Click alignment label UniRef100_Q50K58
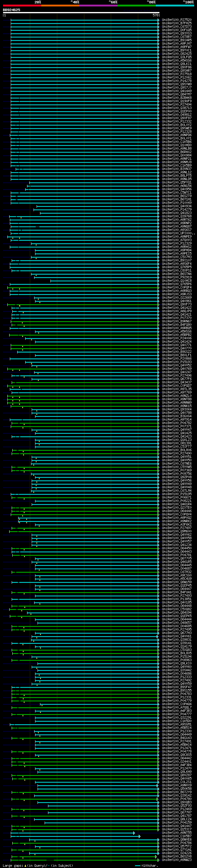This screenshot has height=868, width=197. click(x=177, y=789)
